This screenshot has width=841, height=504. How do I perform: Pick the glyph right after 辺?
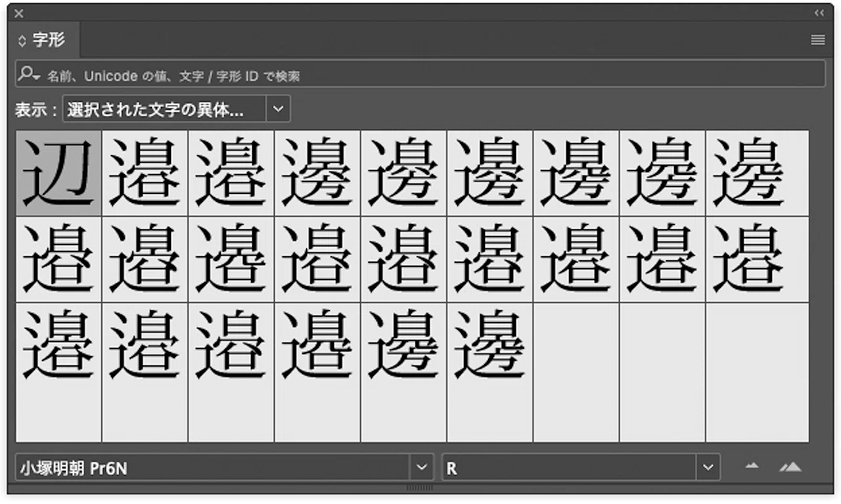coord(145,173)
